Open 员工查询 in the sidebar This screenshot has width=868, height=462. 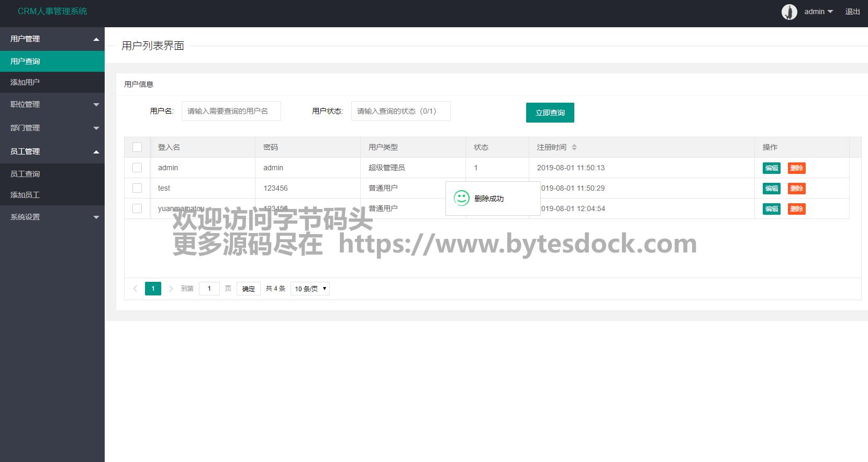[x=25, y=174]
